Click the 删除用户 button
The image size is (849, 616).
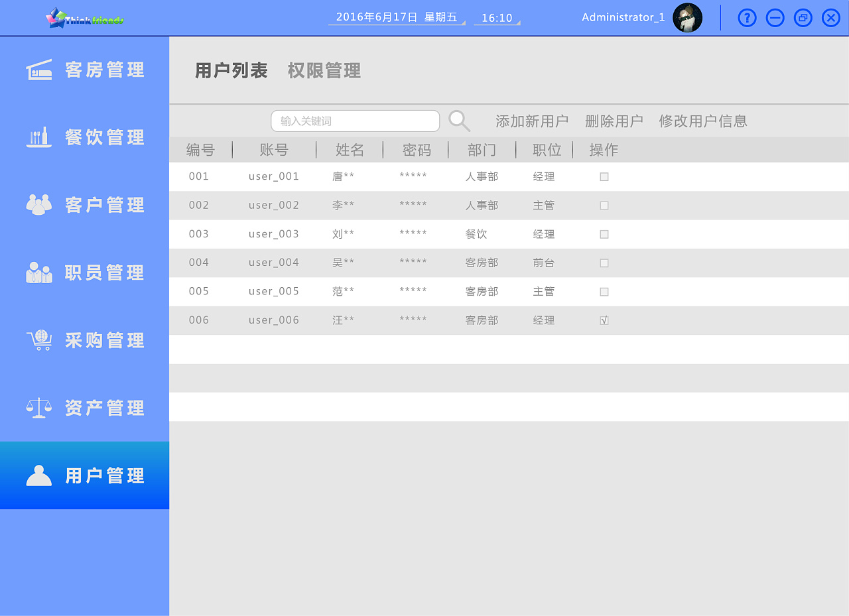coord(615,121)
